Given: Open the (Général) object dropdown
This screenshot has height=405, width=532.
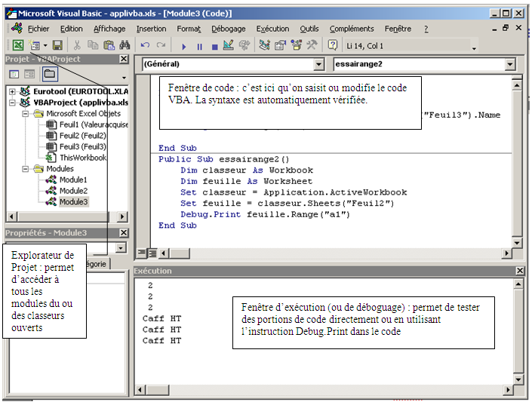Looking at the screenshot, I should tap(318, 64).
